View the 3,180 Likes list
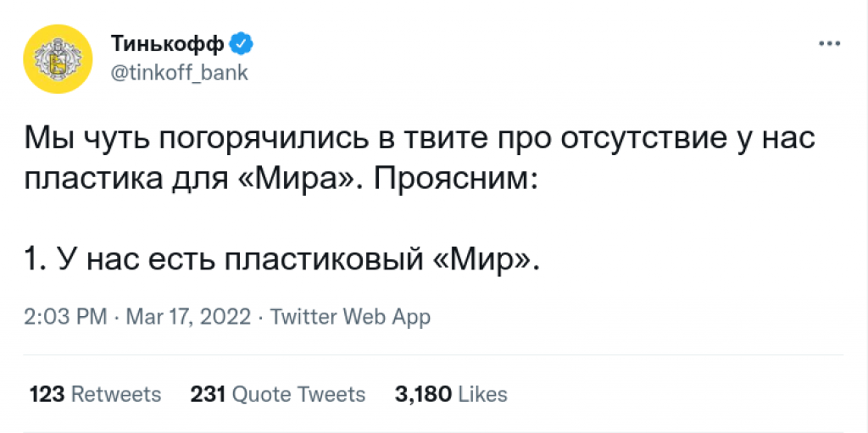Image resolution: width=868 pixels, height=433 pixels. 451,395
